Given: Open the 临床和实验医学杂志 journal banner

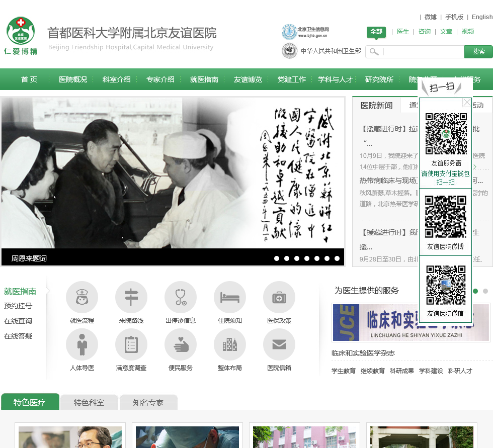Looking at the screenshot, I should (x=411, y=322).
